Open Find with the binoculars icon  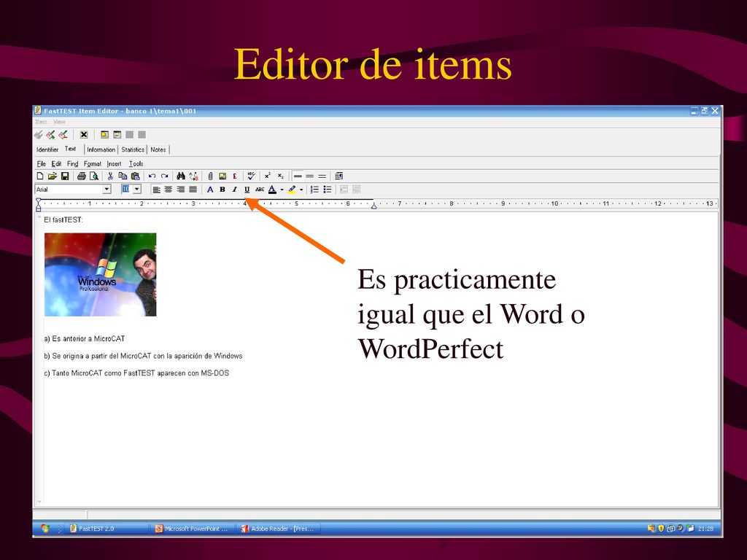click(x=181, y=176)
